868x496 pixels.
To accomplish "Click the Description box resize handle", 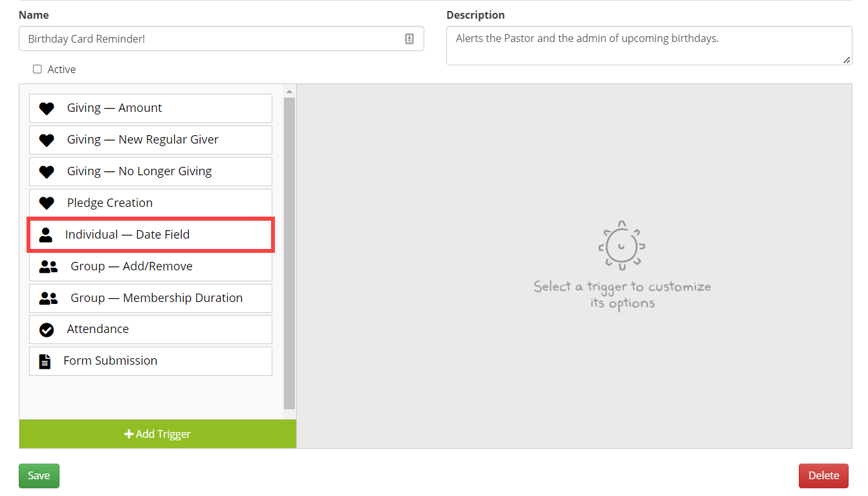I will point(847,60).
